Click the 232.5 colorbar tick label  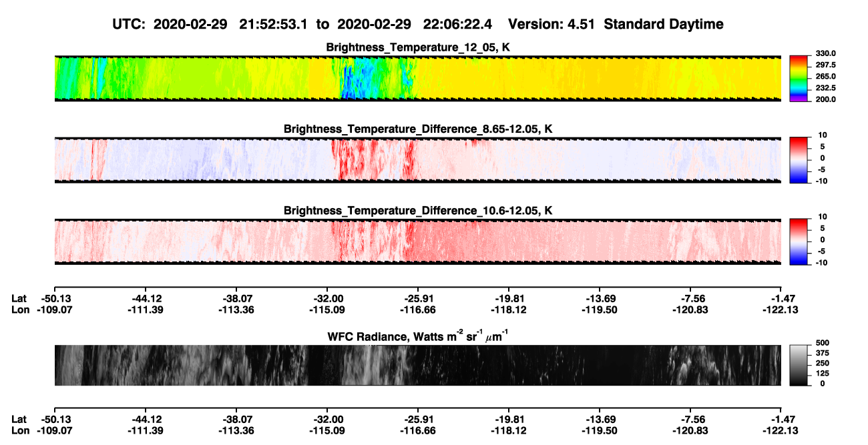[826, 87]
